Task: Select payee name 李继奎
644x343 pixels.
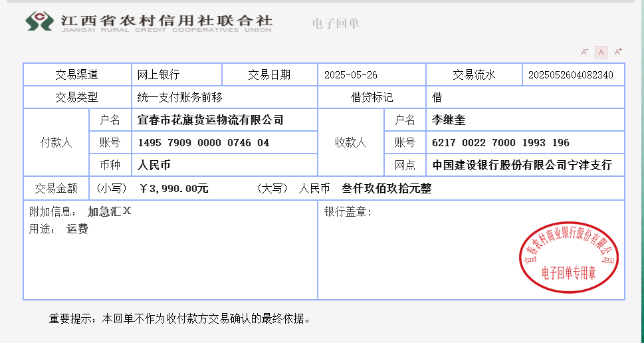Action: coord(449,120)
